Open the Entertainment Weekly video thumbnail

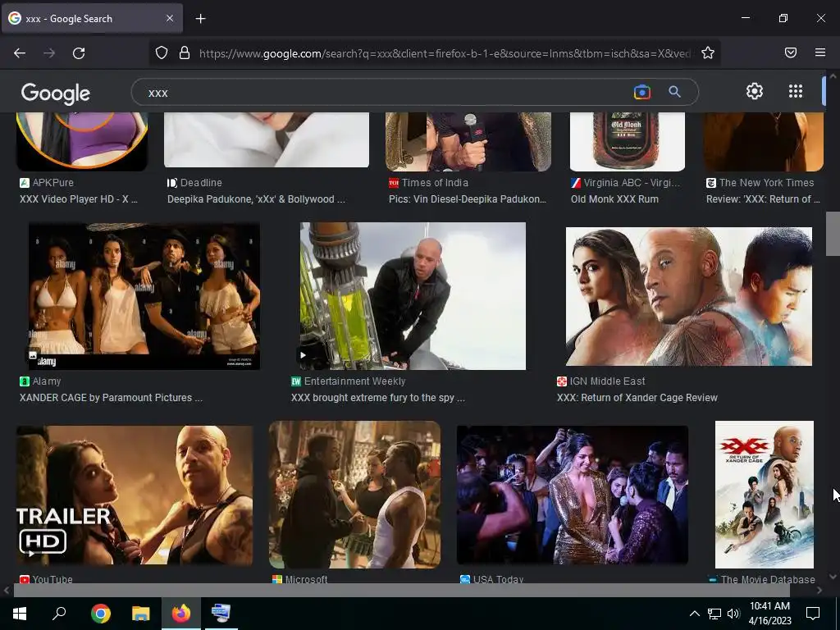click(413, 295)
